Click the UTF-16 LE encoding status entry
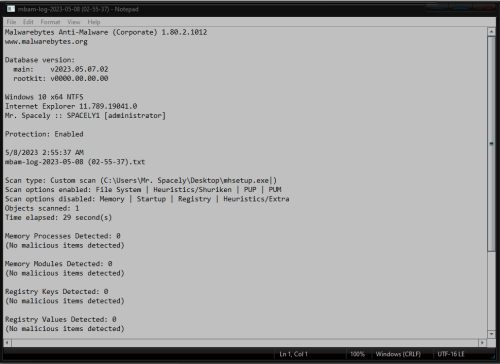Image resolution: width=500 pixels, height=364 pixels. pos(451,354)
